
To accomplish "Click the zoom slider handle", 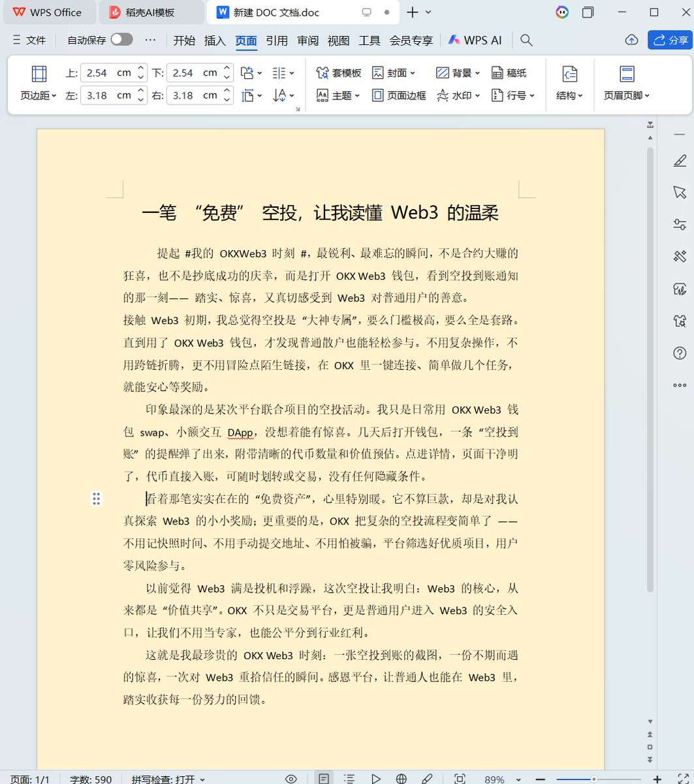I will click(x=593, y=779).
